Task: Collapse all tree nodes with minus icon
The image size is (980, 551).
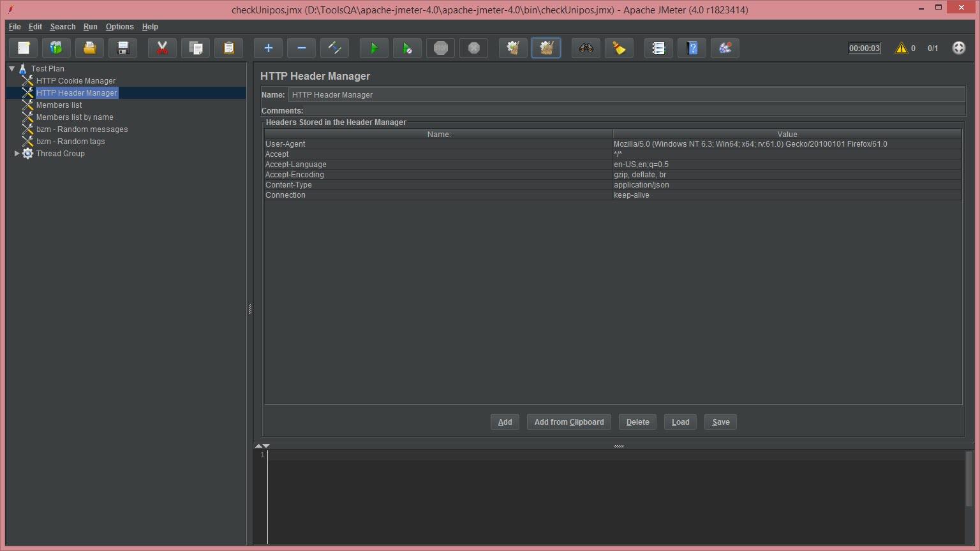Action: click(302, 48)
